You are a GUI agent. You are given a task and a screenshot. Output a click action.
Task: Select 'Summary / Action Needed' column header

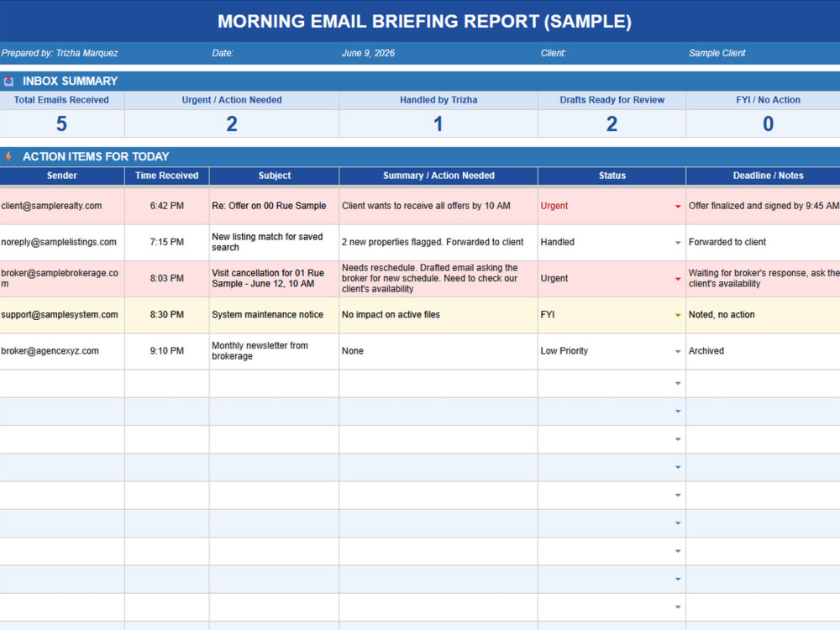pyautogui.click(x=438, y=176)
